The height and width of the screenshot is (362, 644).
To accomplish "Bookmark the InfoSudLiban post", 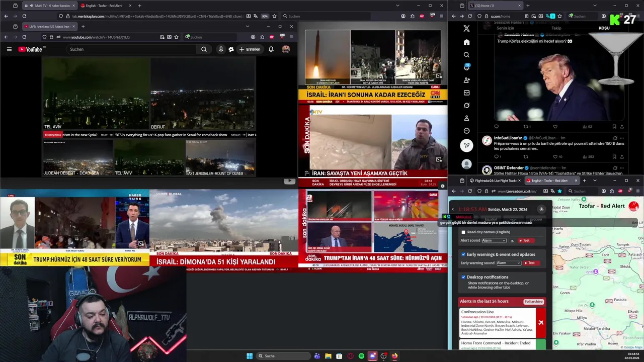I will [614, 157].
